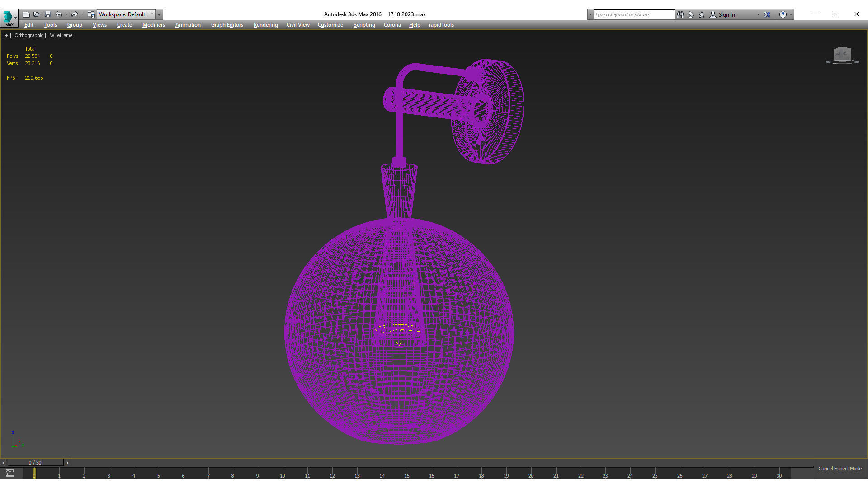Open the Help question mark icon
The width and height of the screenshot is (868, 488).
783,14
